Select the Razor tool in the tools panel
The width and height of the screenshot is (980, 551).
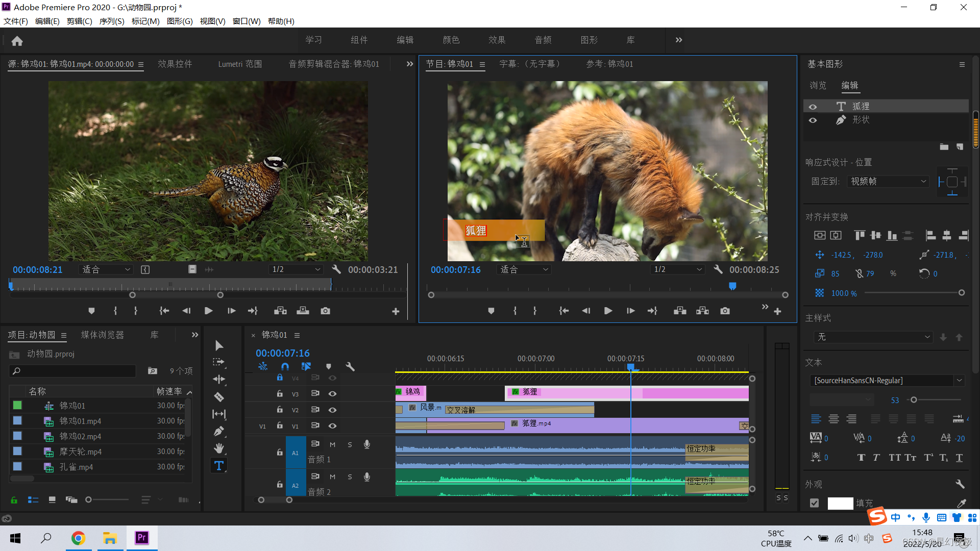(x=219, y=397)
